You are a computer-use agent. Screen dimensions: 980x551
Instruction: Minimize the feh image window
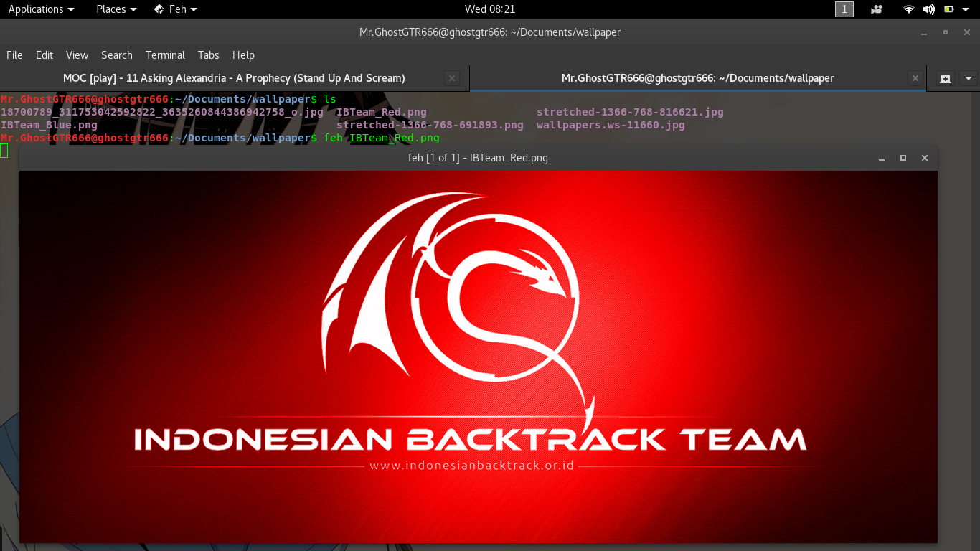coord(882,158)
